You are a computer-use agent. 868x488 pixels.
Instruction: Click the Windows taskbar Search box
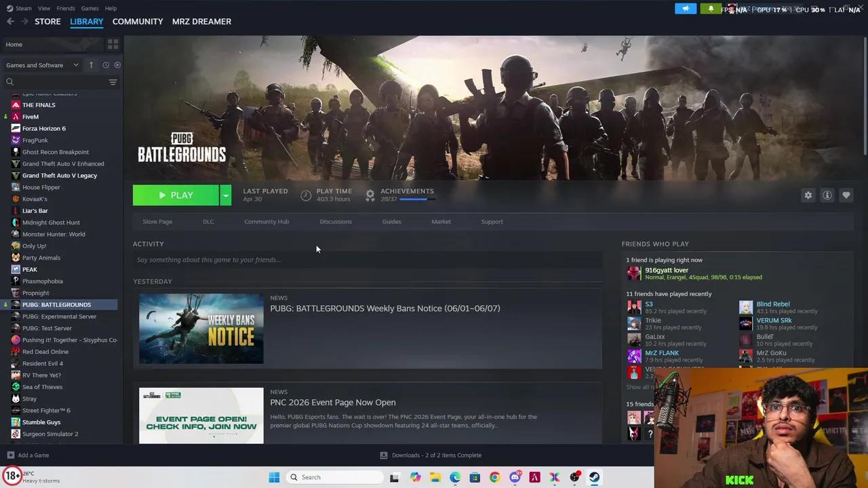[x=333, y=477]
